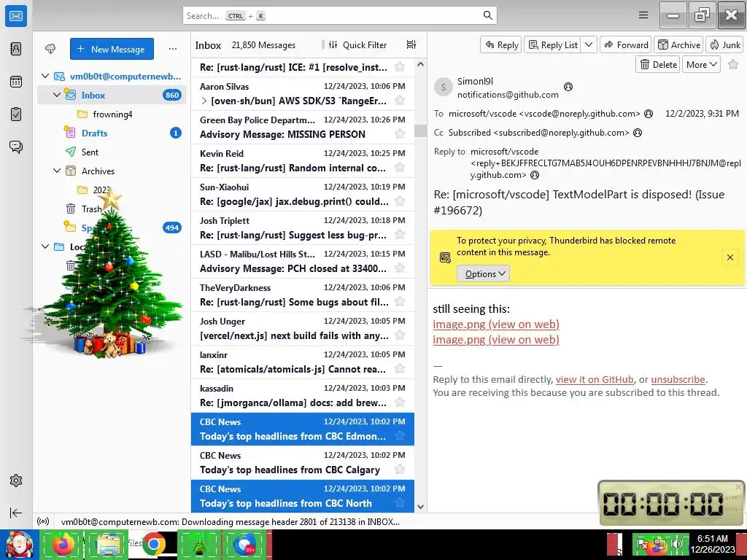Open the Chat space

(16, 147)
